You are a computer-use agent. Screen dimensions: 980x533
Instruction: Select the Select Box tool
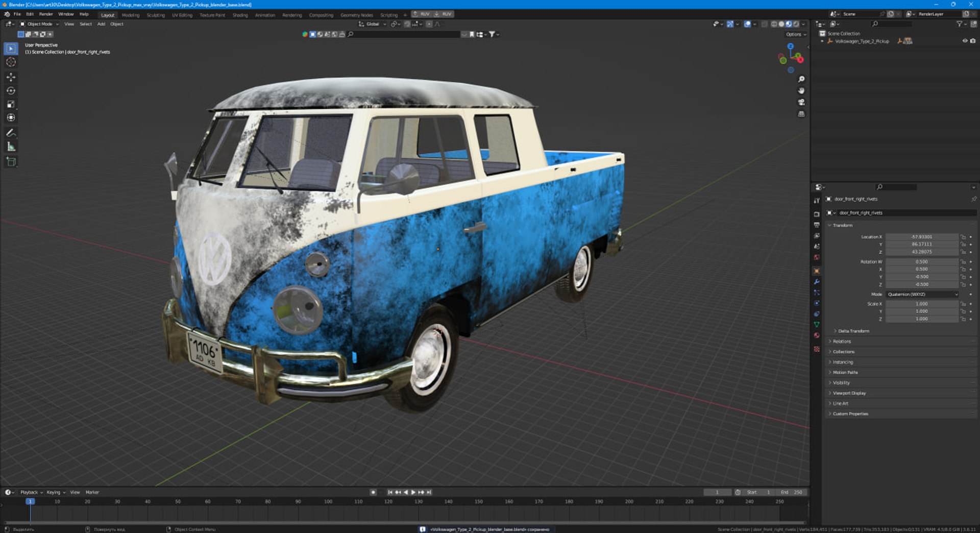click(x=11, y=49)
